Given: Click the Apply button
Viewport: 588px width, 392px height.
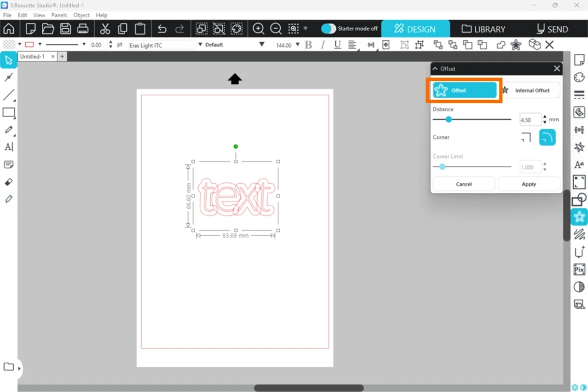Looking at the screenshot, I should click(529, 184).
